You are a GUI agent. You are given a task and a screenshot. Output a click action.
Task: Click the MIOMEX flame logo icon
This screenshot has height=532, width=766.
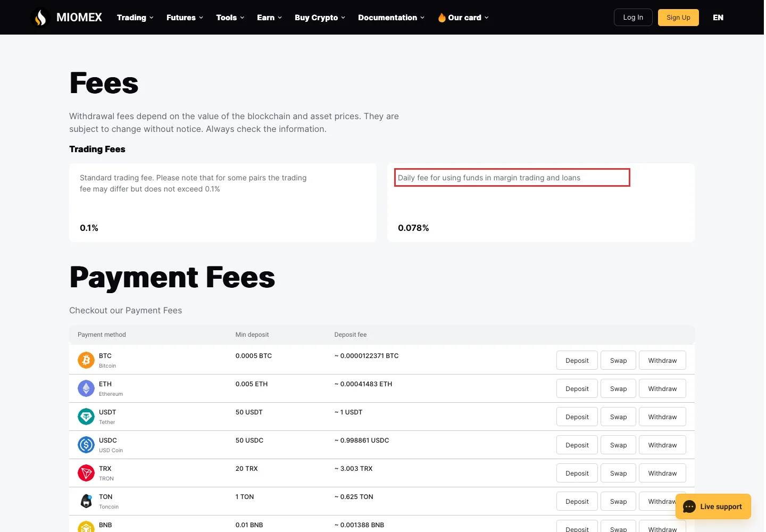click(x=40, y=18)
